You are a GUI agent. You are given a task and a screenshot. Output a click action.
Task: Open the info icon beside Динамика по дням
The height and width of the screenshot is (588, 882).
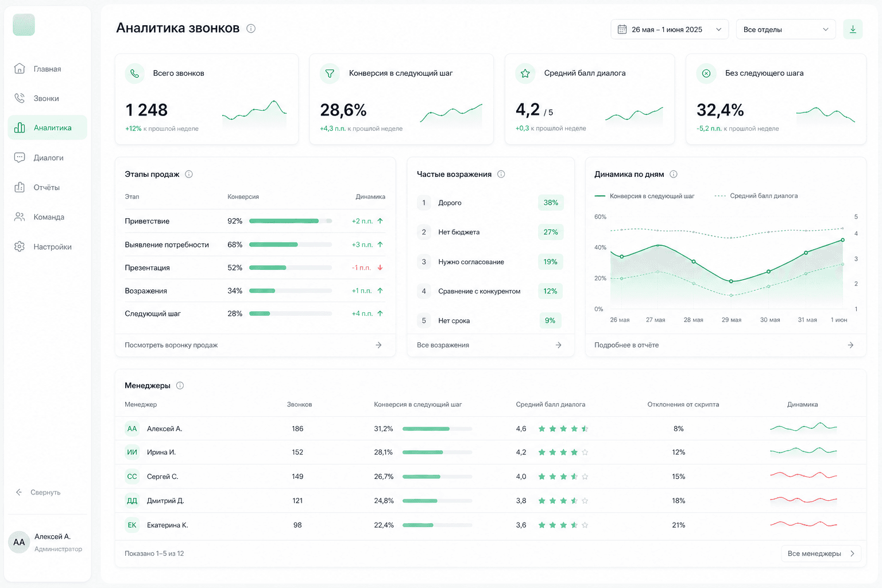tap(674, 174)
